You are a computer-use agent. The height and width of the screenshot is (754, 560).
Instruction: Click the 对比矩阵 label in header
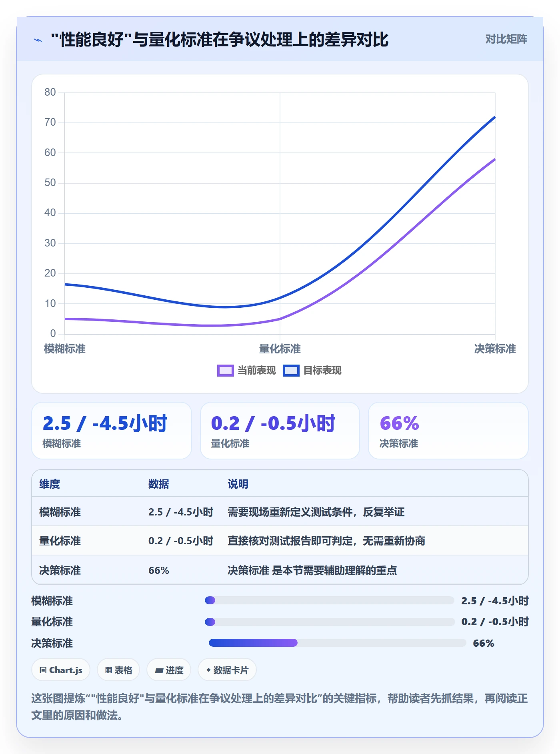(506, 39)
